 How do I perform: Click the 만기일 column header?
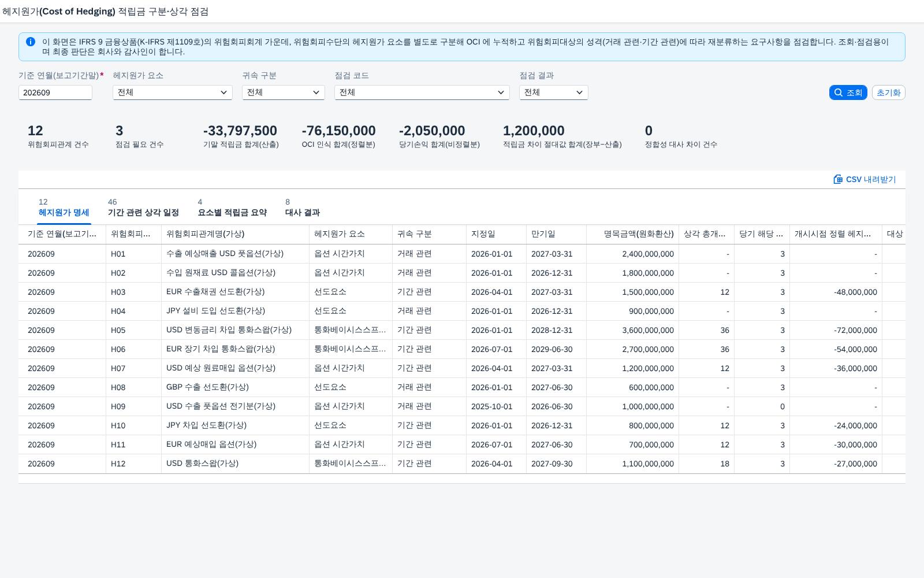(x=556, y=234)
